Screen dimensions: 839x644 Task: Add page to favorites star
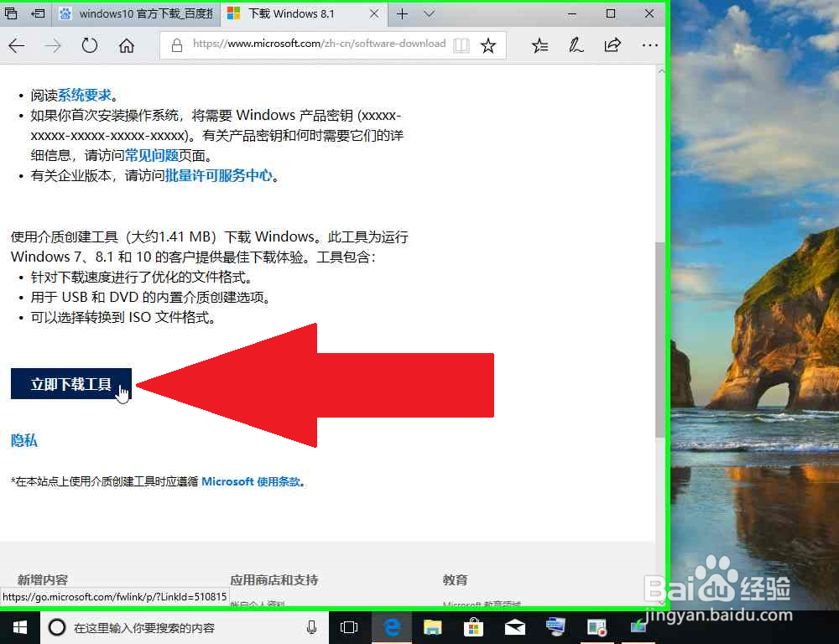(x=488, y=46)
